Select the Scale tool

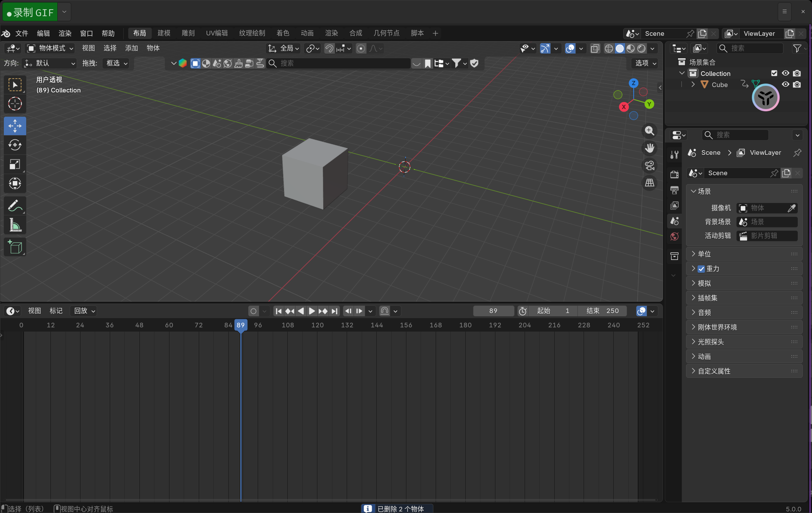click(15, 164)
